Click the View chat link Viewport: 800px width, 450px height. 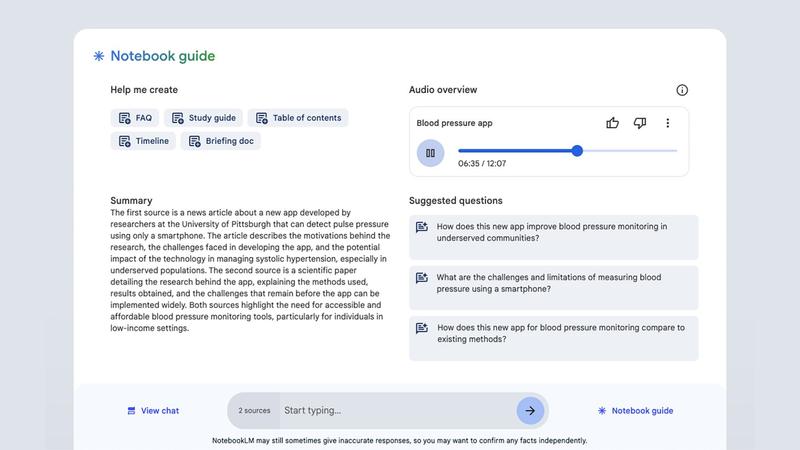[153, 411]
